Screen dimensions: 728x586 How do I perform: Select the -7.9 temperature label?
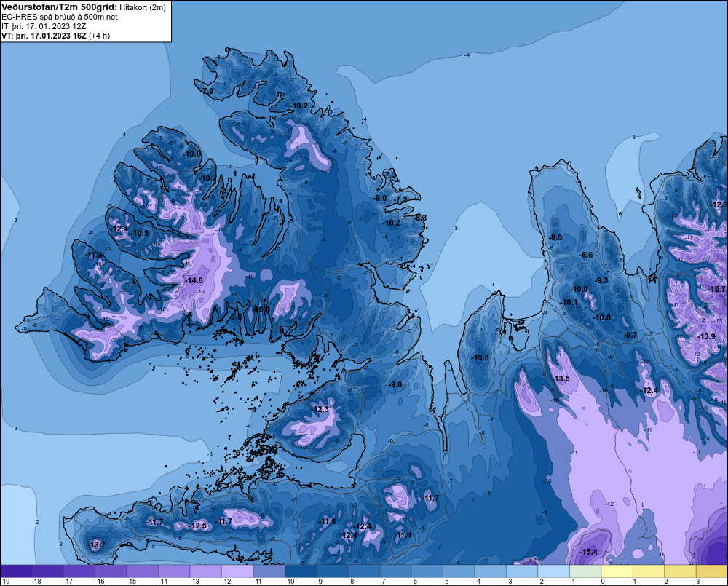pyautogui.click(x=207, y=91)
